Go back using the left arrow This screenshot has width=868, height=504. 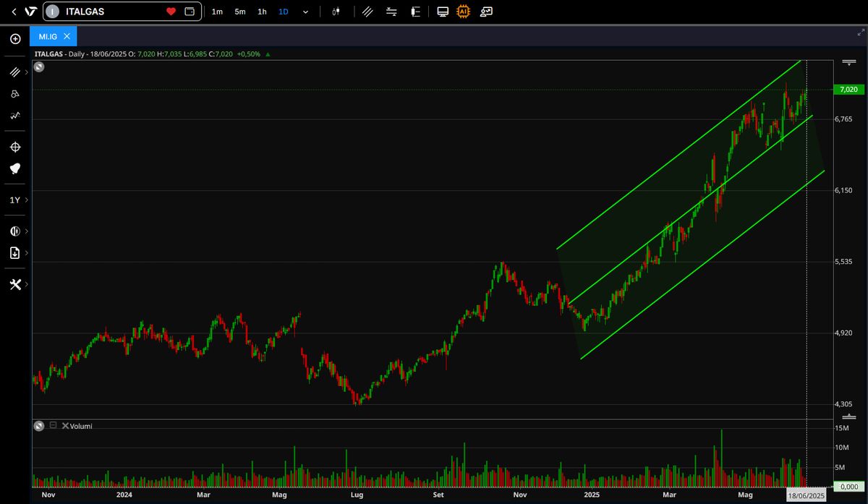(x=14, y=12)
